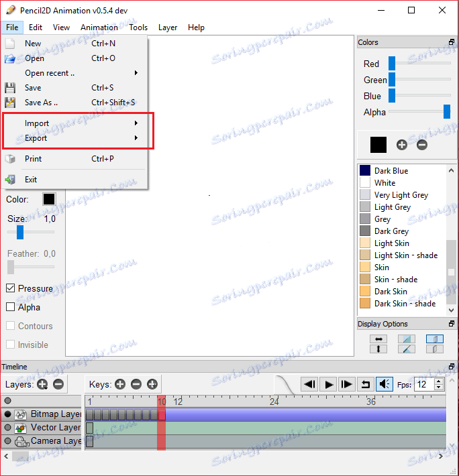
Task: Add a new layer via Layers plus
Action: click(42, 384)
